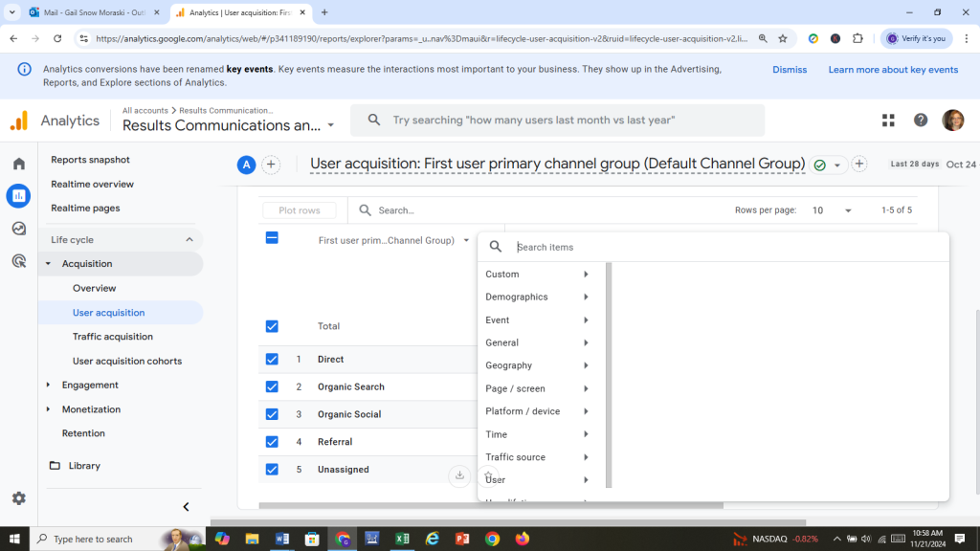Open PowerPoint from the taskbar
The image size is (980, 551).
point(462,539)
